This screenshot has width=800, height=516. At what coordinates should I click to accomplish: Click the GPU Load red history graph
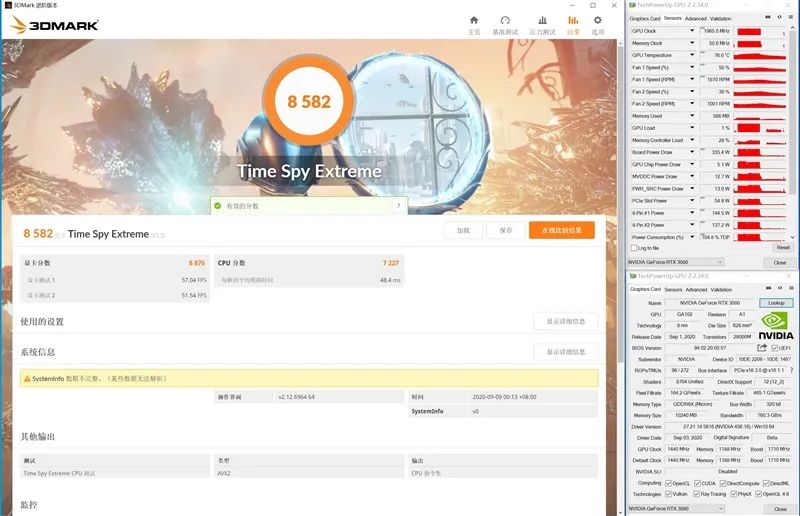(x=760, y=128)
